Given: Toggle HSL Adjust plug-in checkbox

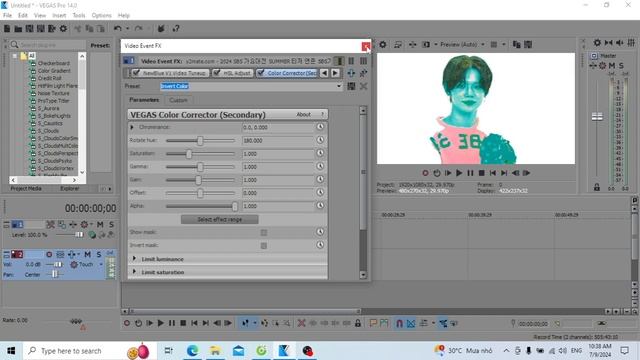Looking at the screenshot, I should click(217, 73).
